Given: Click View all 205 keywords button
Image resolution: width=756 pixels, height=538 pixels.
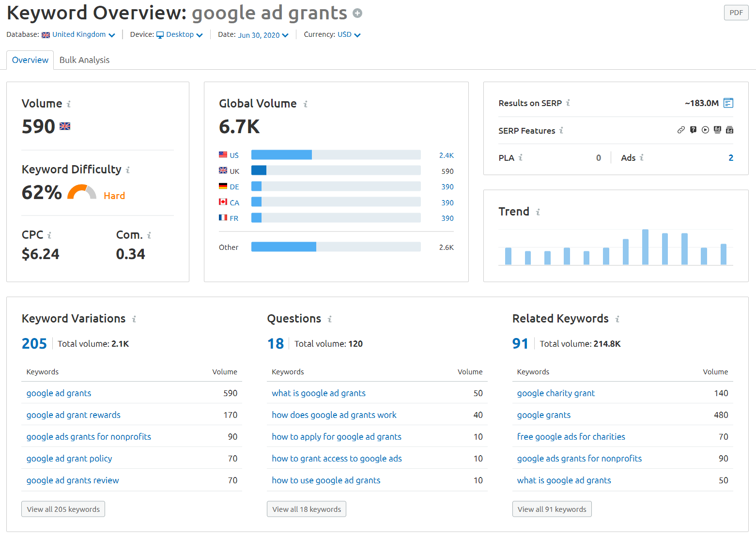Looking at the screenshot, I should 63,509.
